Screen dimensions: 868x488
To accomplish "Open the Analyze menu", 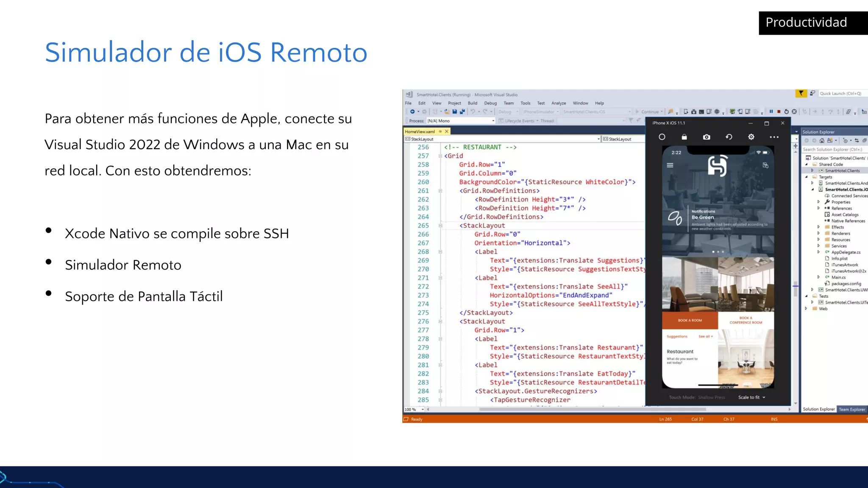I will 559,103.
